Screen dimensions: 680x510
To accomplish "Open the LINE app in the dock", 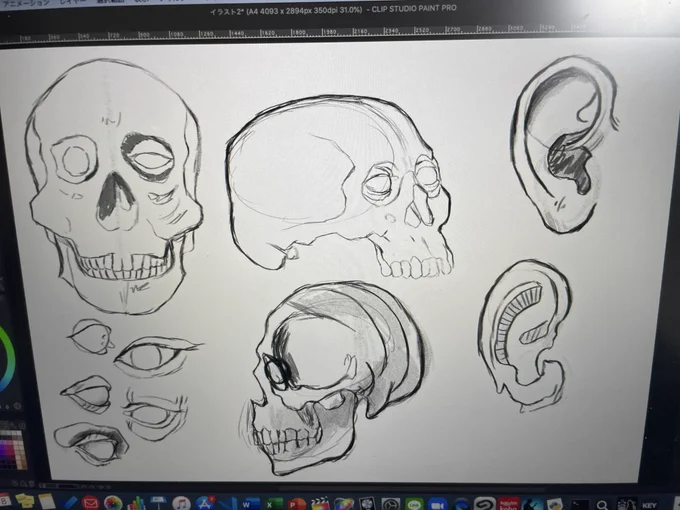I will coord(414,505).
